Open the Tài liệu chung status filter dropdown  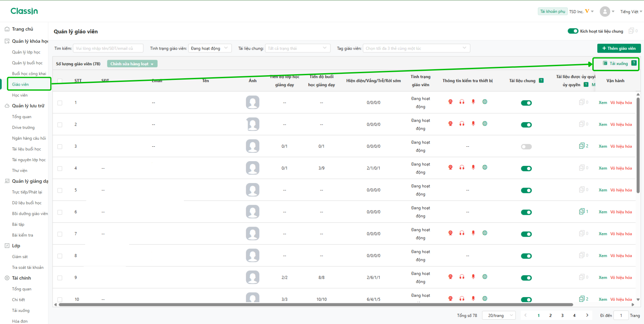[x=298, y=48]
